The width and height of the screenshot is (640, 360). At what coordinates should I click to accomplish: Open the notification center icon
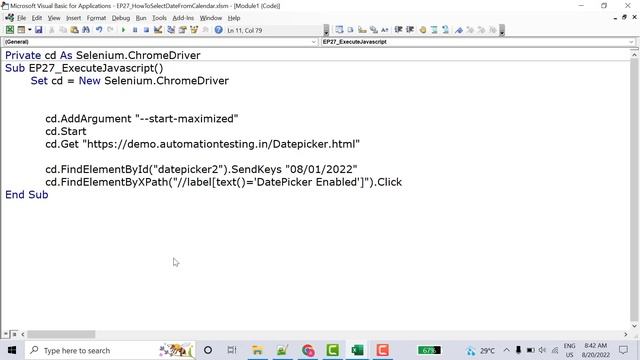pyautogui.click(x=623, y=350)
